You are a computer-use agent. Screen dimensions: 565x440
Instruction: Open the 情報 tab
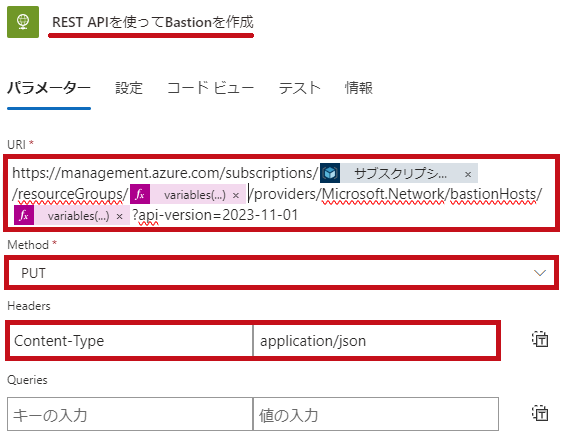pyautogui.click(x=359, y=88)
